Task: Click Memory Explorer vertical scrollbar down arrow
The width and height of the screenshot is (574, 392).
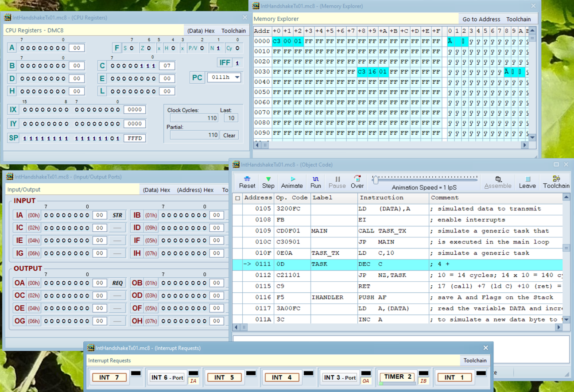Action: click(532, 137)
